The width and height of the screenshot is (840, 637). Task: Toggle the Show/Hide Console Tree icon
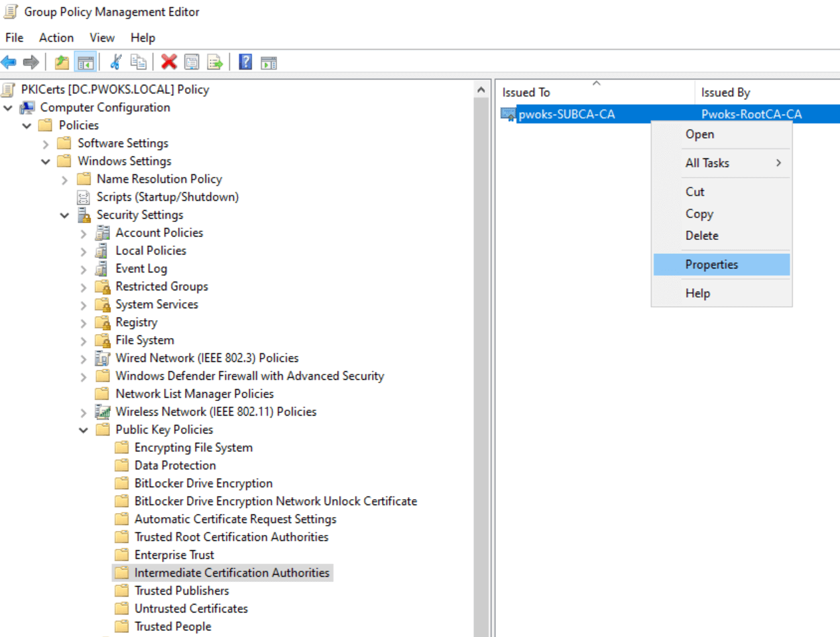click(86, 62)
